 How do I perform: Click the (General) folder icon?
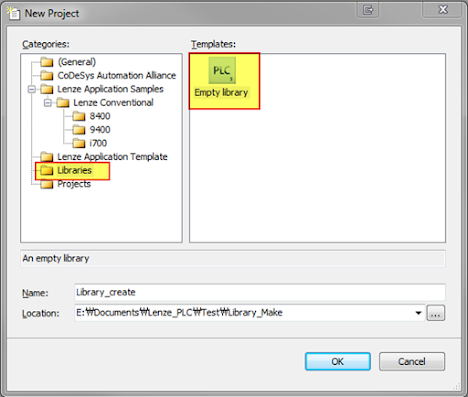[x=47, y=62]
